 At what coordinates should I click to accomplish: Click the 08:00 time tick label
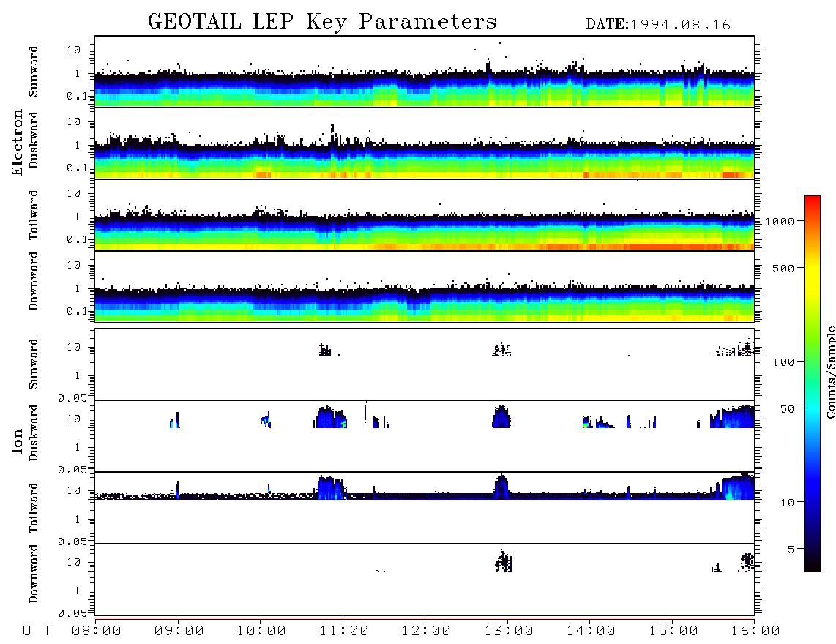coord(97,632)
